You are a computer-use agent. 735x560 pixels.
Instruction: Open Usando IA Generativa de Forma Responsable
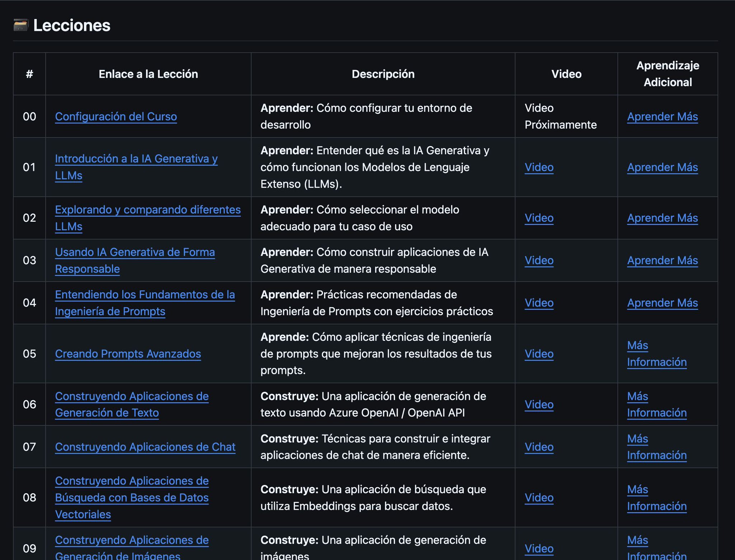coord(135,260)
